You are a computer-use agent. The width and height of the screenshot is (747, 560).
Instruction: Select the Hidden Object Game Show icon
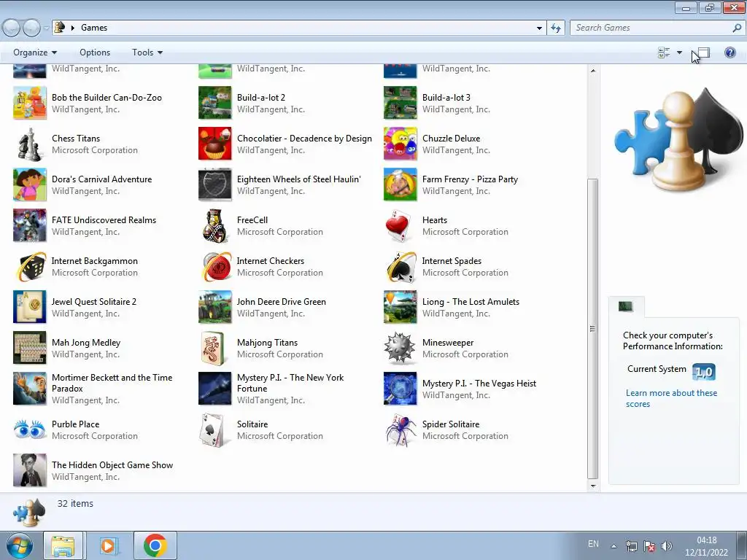click(x=29, y=471)
